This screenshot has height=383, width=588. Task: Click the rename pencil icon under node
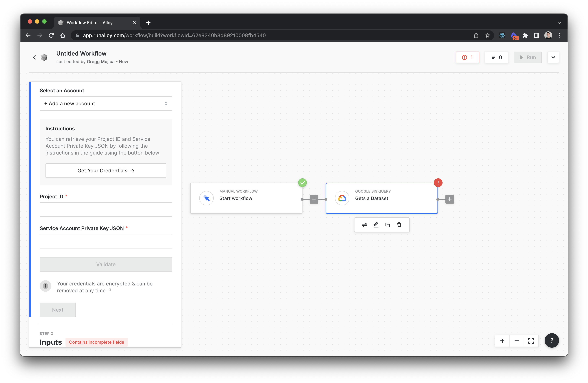tap(376, 224)
